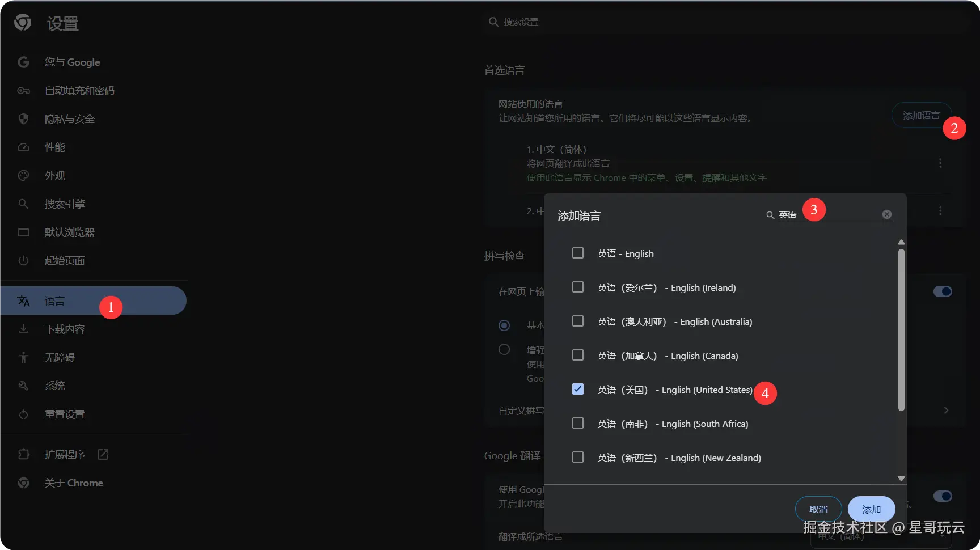Uncheck the English (United States) checkbox
980x550 pixels.
click(x=578, y=389)
